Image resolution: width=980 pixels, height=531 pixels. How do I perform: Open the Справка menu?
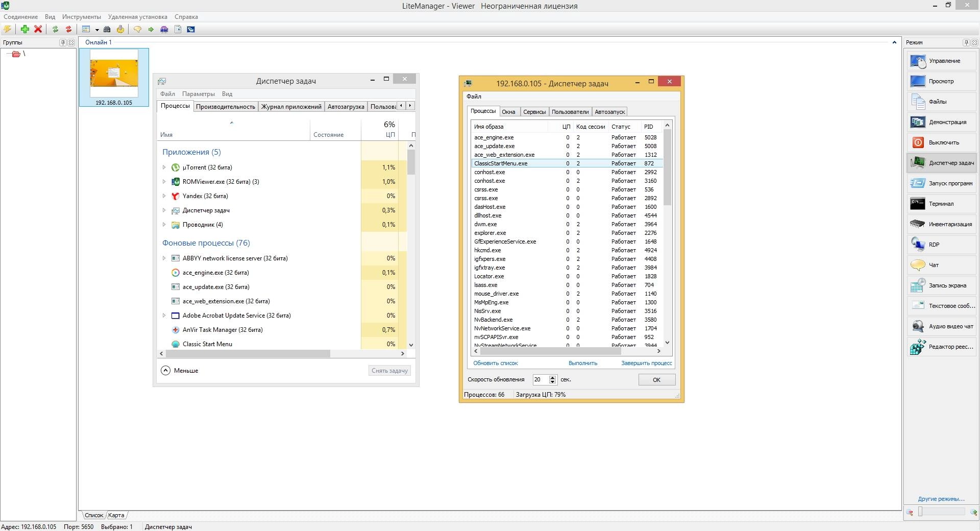186,17
